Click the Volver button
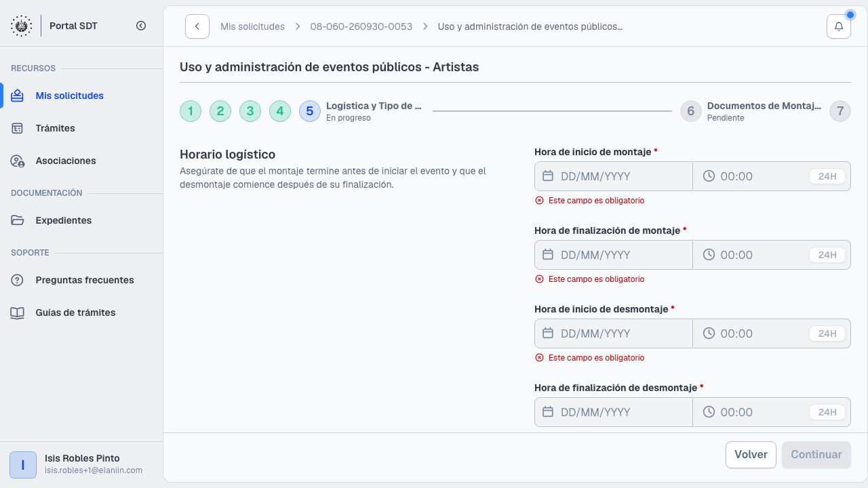This screenshot has height=488, width=868. 751,455
